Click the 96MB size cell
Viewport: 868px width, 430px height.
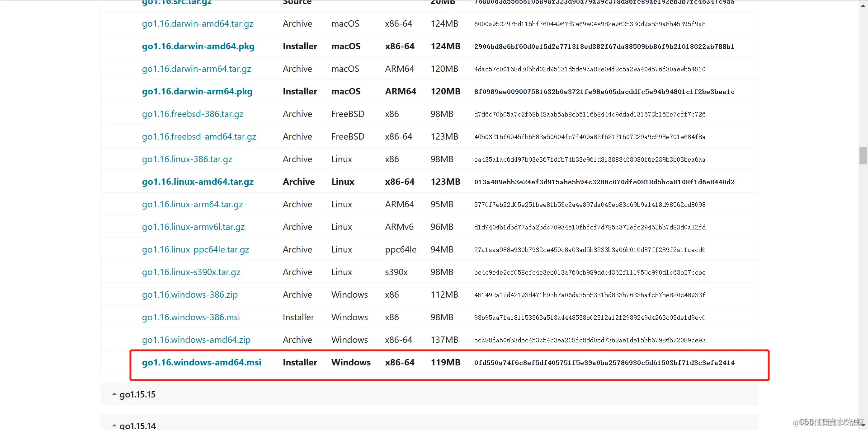[x=442, y=227]
